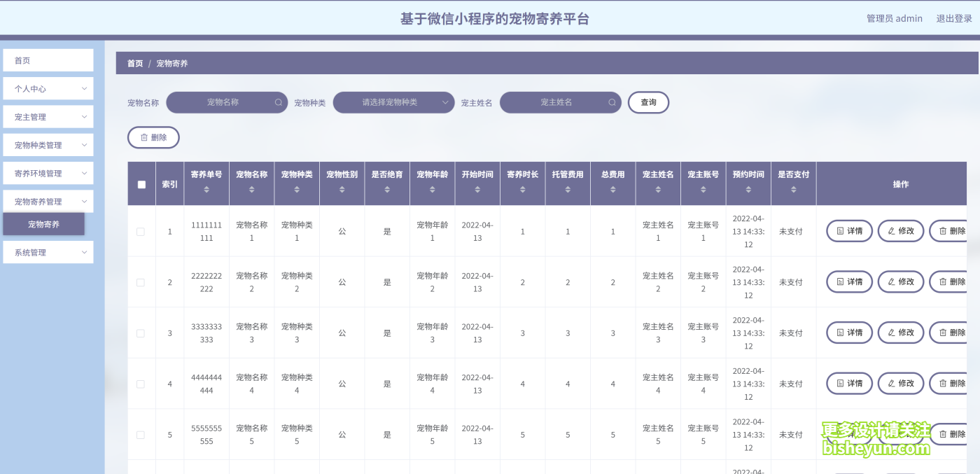
Task: Click the pencil icon on row 2's 修改 button
Action: [890, 281]
